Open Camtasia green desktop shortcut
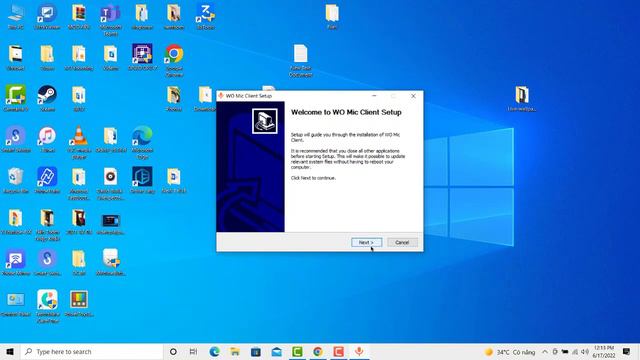 [16, 98]
